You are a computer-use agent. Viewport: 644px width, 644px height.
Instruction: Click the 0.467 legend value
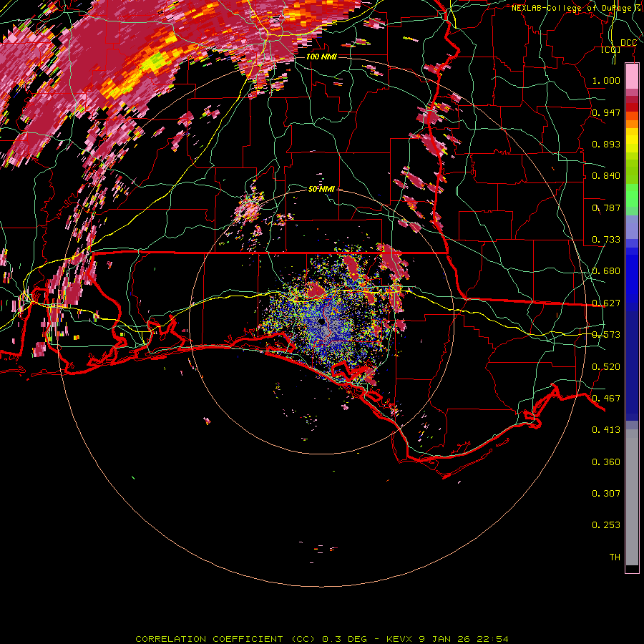pyautogui.click(x=606, y=399)
